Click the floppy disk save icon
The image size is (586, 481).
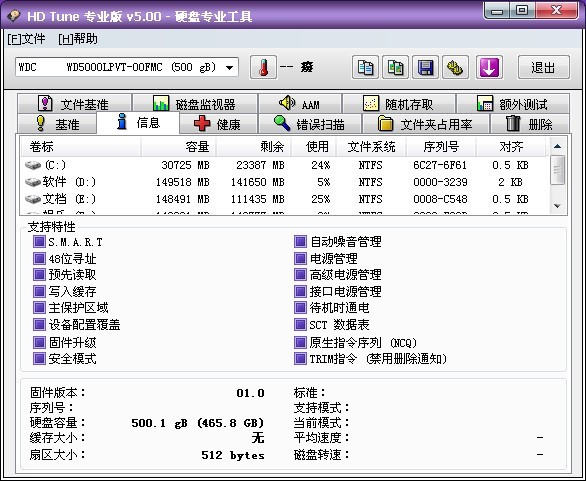(x=425, y=68)
